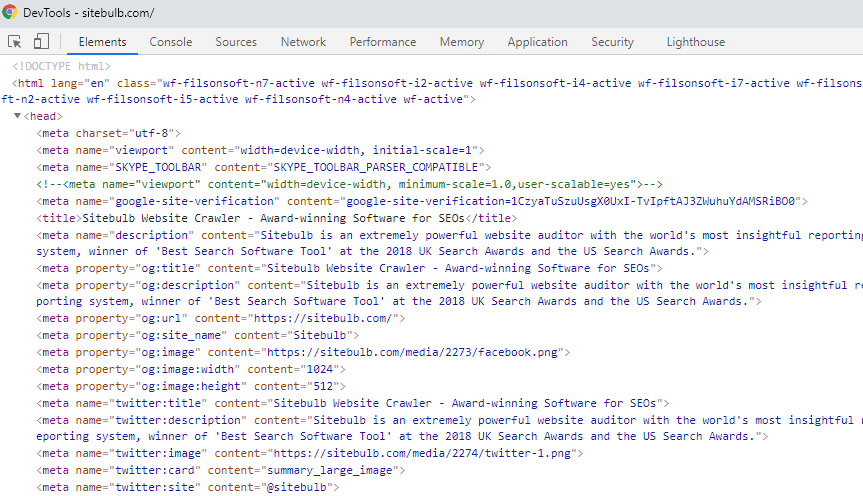Click the "1024" content value

320,369
